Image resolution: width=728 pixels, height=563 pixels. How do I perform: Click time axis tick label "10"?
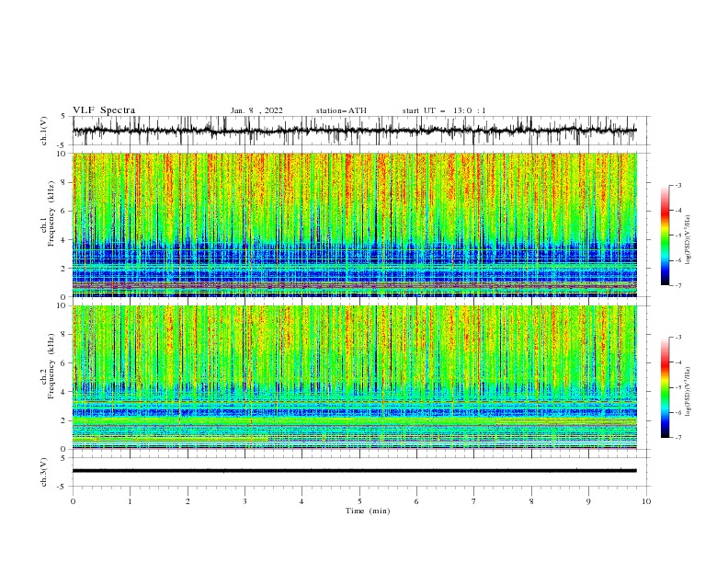click(x=646, y=501)
